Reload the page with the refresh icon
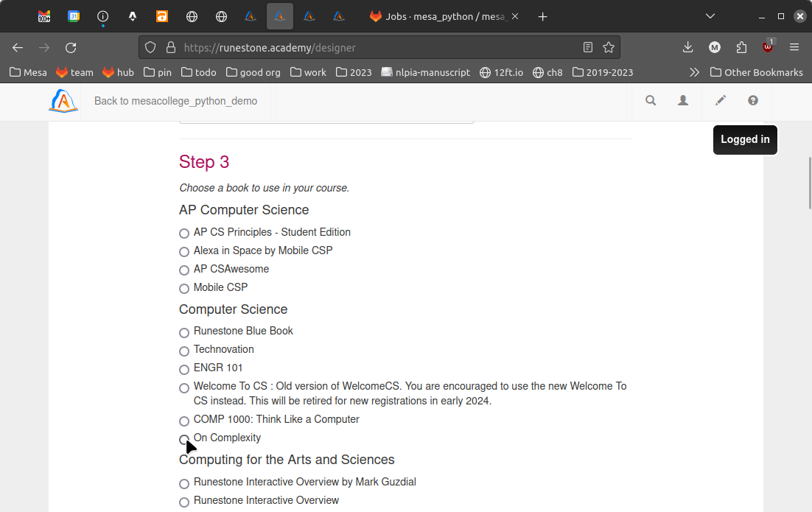 click(71, 47)
